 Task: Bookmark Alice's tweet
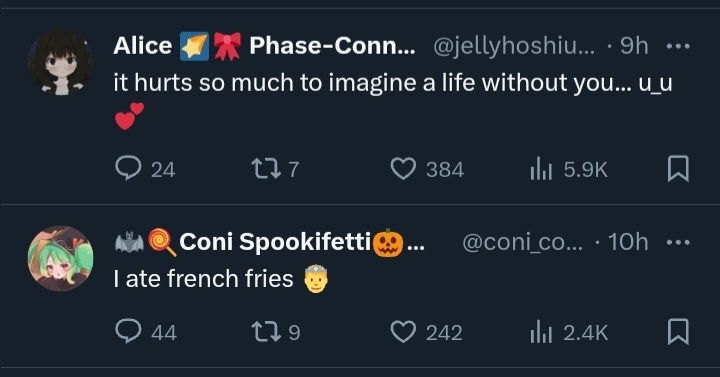(x=678, y=169)
